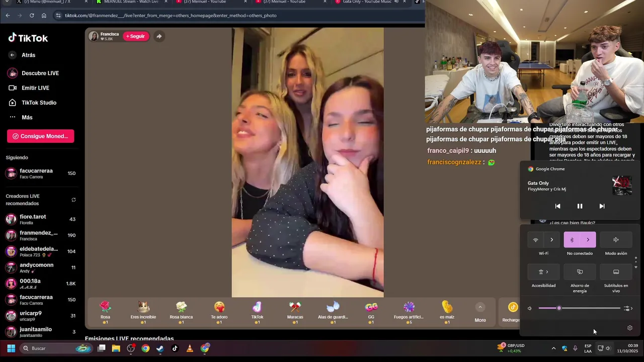Viewport: 644px width, 362px height.
Task: Open Accesibilidad options
Action: tap(543, 272)
